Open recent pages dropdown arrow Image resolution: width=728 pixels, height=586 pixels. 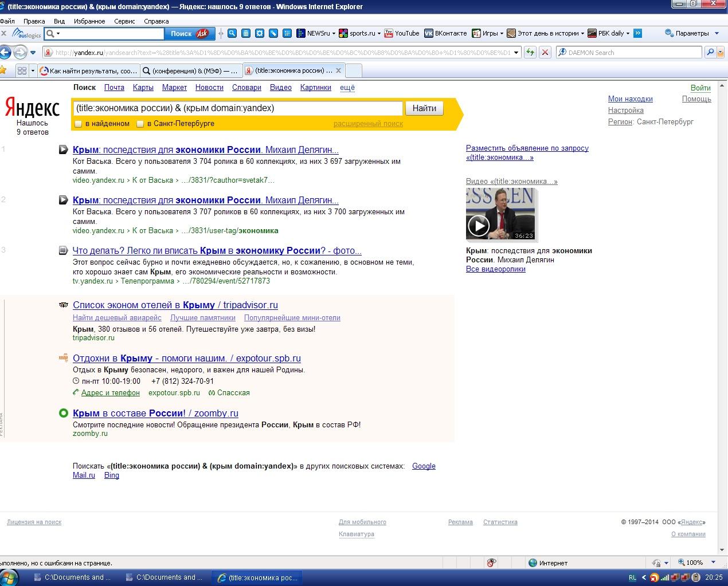click(33, 53)
